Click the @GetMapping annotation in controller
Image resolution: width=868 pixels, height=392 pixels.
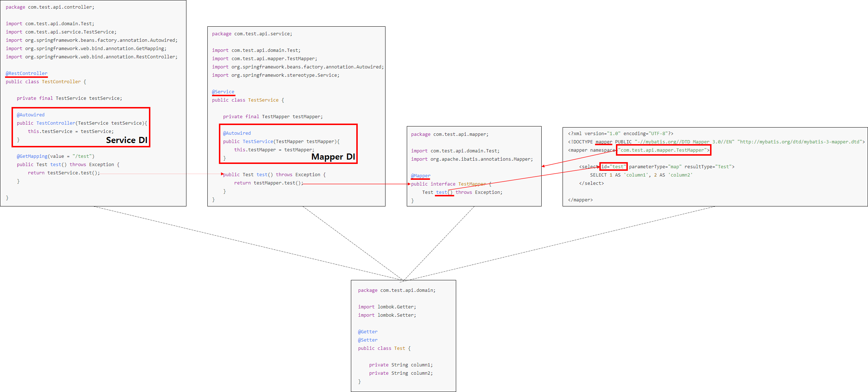[x=32, y=156]
